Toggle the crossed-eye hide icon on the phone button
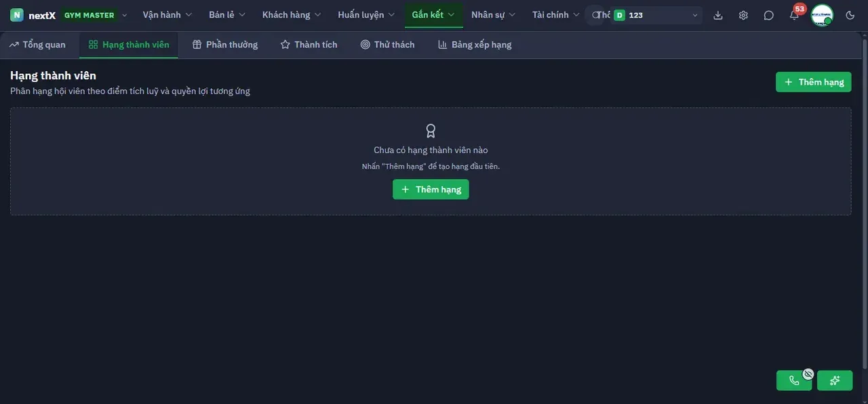The width and height of the screenshot is (868, 404). click(x=808, y=373)
